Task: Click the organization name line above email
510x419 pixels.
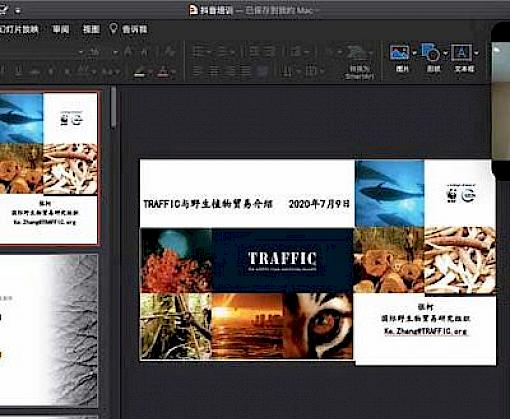Action: (x=426, y=319)
